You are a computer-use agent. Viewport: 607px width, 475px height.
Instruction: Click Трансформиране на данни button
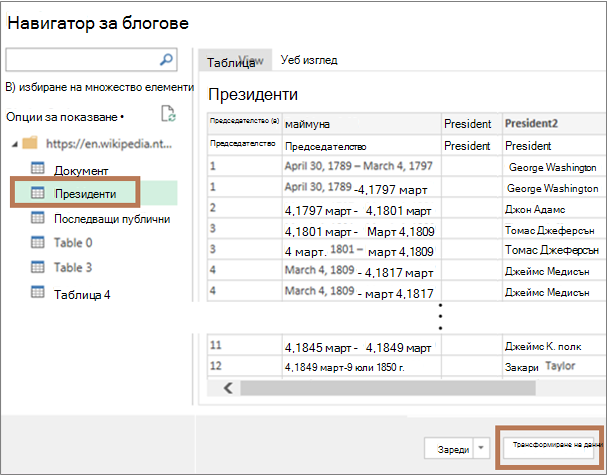[x=550, y=444]
